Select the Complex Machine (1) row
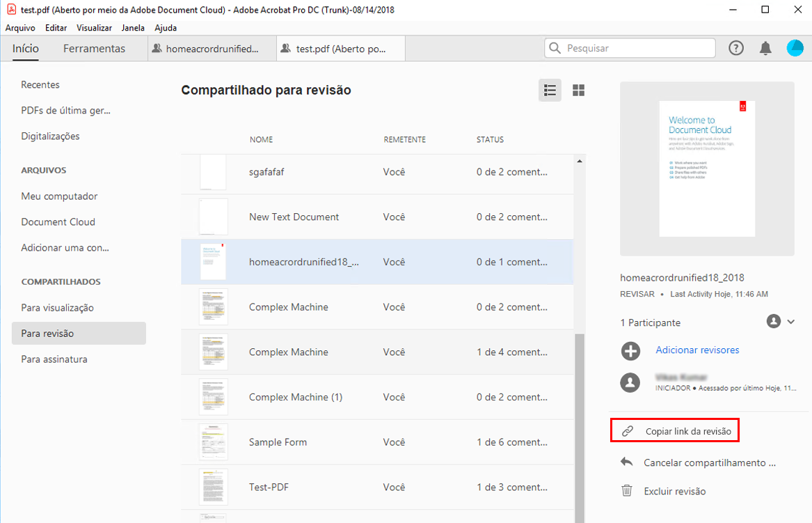812x523 pixels. (377, 397)
